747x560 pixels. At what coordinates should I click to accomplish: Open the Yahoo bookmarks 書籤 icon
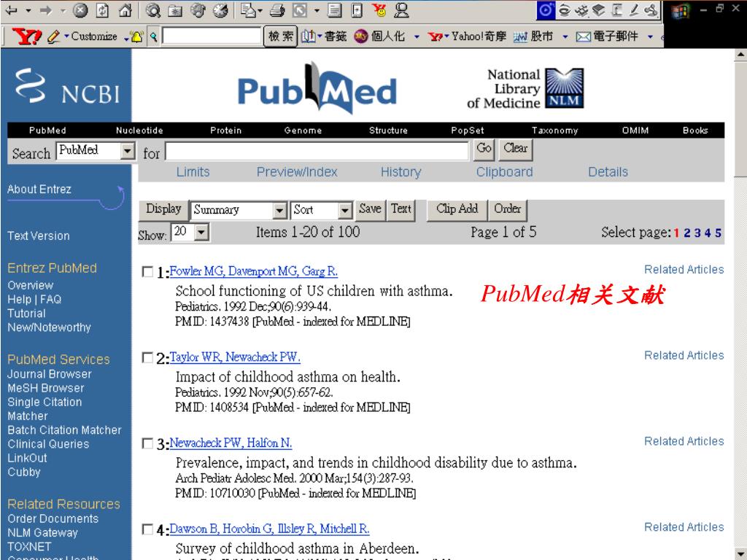(x=309, y=36)
